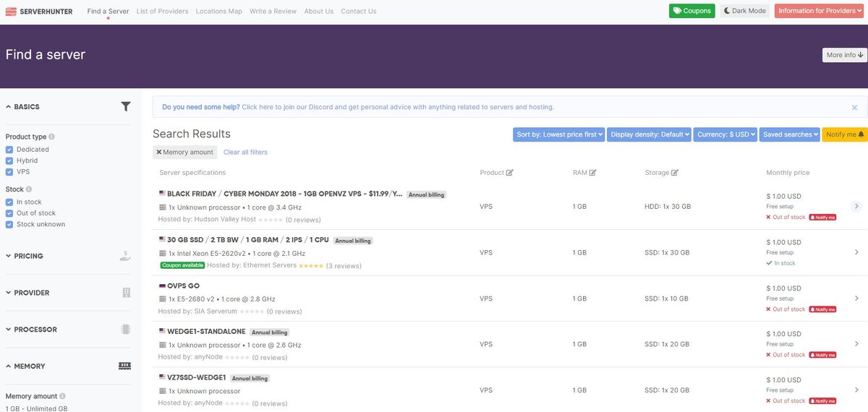Click the Provider building icon
This screenshot has height=412, width=868.
point(127,293)
